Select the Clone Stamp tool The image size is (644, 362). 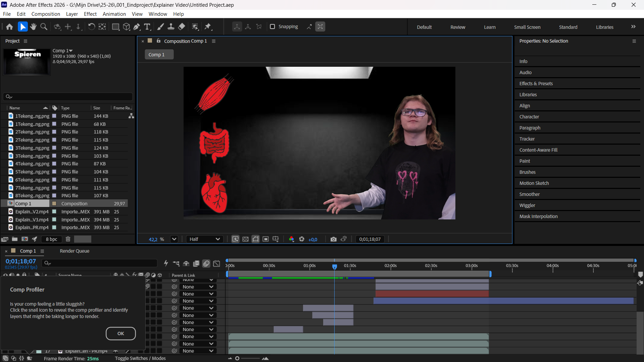171,27
